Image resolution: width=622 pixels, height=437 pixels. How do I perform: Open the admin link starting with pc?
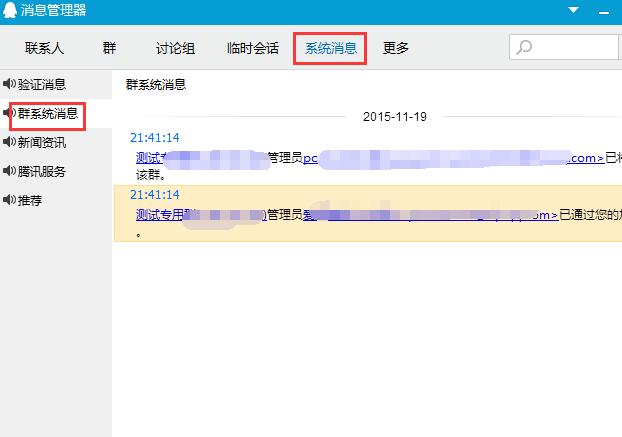[x=453, y=158]
